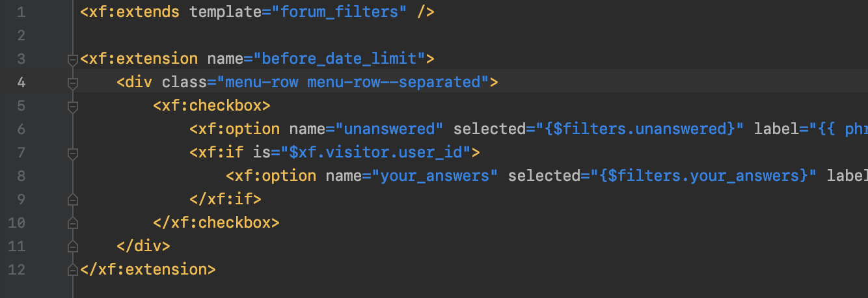Click the fold end marker beside closing div
Viewport: 868px width, 298px height.
72,246
